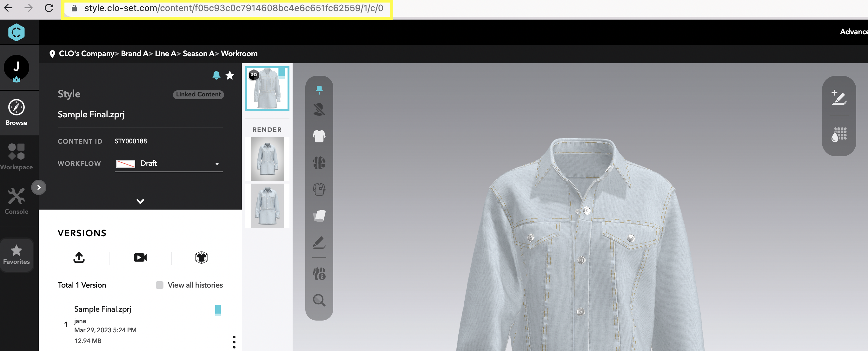Screen dimensions: 868x351
Task: Collapse the style details with the chevron
Action: pos(140,201)
